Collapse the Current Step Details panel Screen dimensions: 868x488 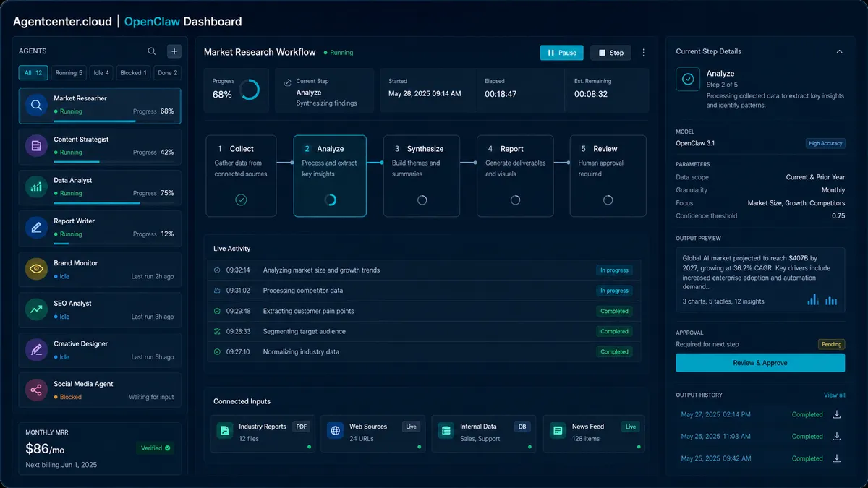coord(839,51)
